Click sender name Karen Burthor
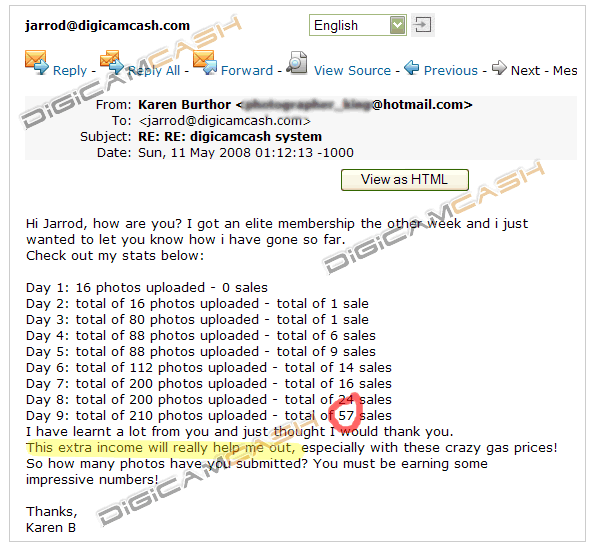The image size is (600, 548). [184, 104]
